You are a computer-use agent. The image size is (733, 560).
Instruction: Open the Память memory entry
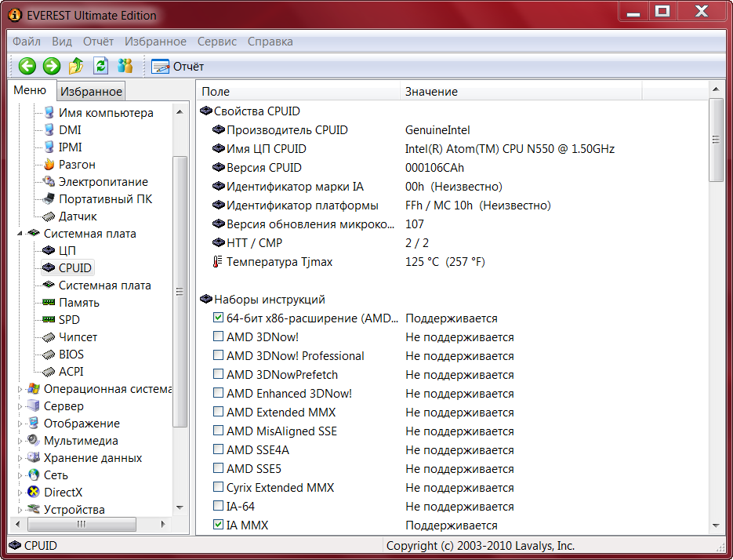click(79, 303)
